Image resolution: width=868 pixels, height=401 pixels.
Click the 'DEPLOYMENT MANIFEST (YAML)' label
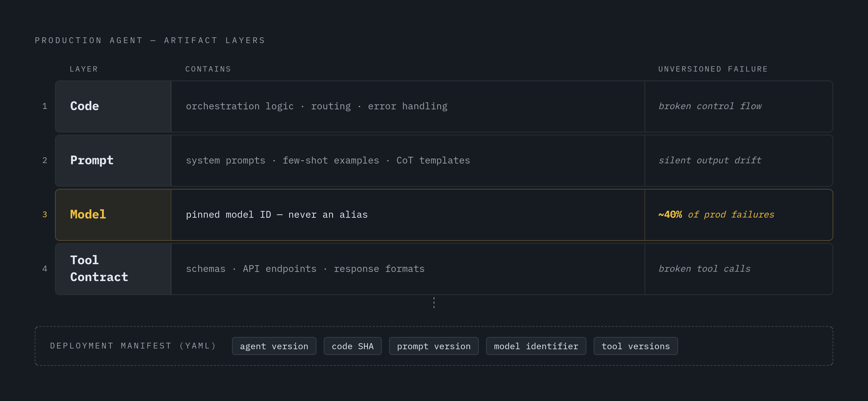coord(133,346)
